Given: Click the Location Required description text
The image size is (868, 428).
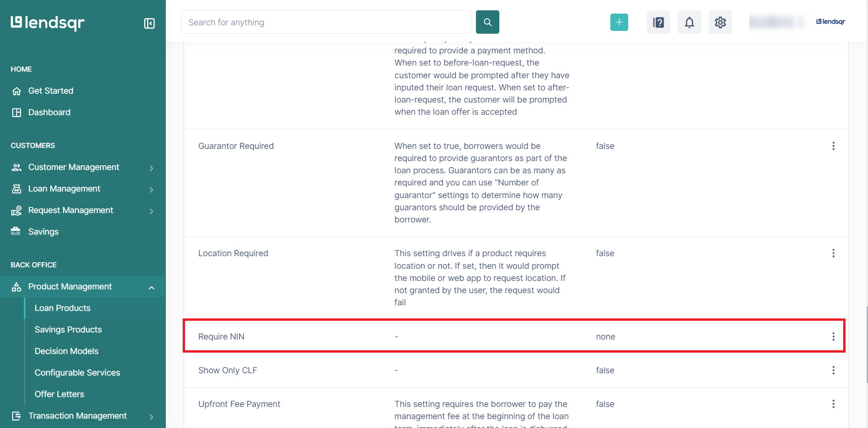Looking at the screenshot, I should pos(480,278).
